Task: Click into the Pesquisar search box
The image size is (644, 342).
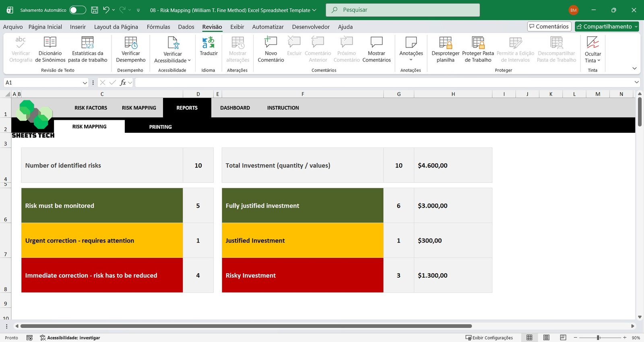Action: [x=402, y=10]
